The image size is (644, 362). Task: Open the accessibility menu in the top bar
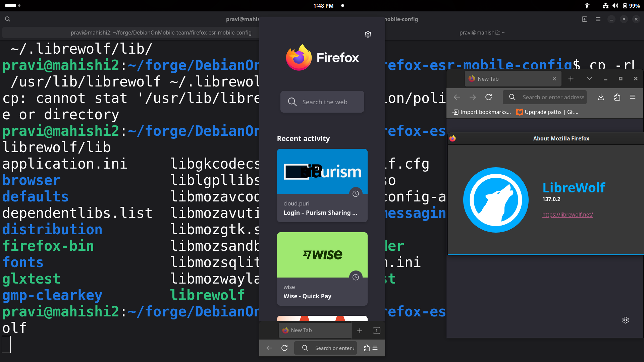click(587, 6)
